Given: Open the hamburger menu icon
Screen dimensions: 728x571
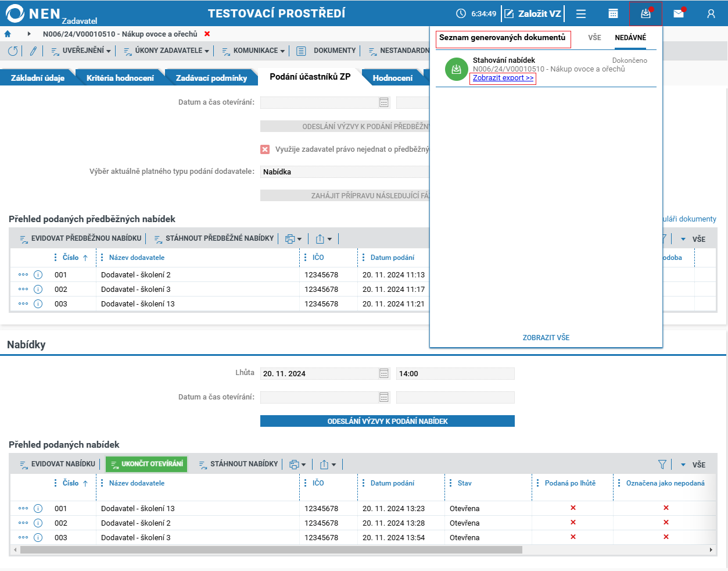Looking at the screenshot, I should pyautogui.click(x=581, y=13).
